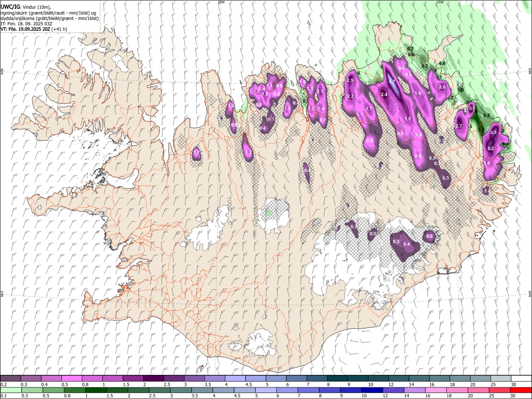Pick the lower-row swatch labeled 2.5
The image size is (532, 399).
[160, 390]
